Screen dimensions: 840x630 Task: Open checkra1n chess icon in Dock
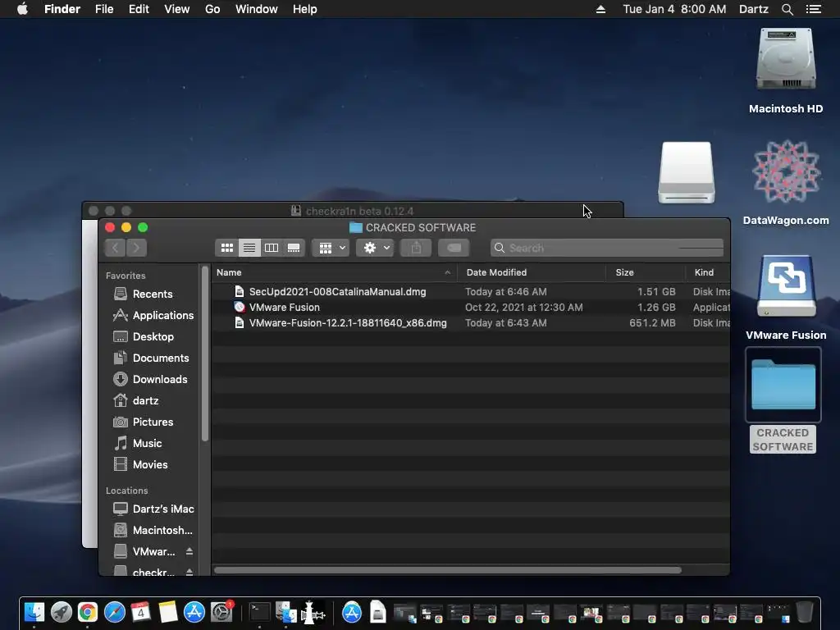click(313, 612)
